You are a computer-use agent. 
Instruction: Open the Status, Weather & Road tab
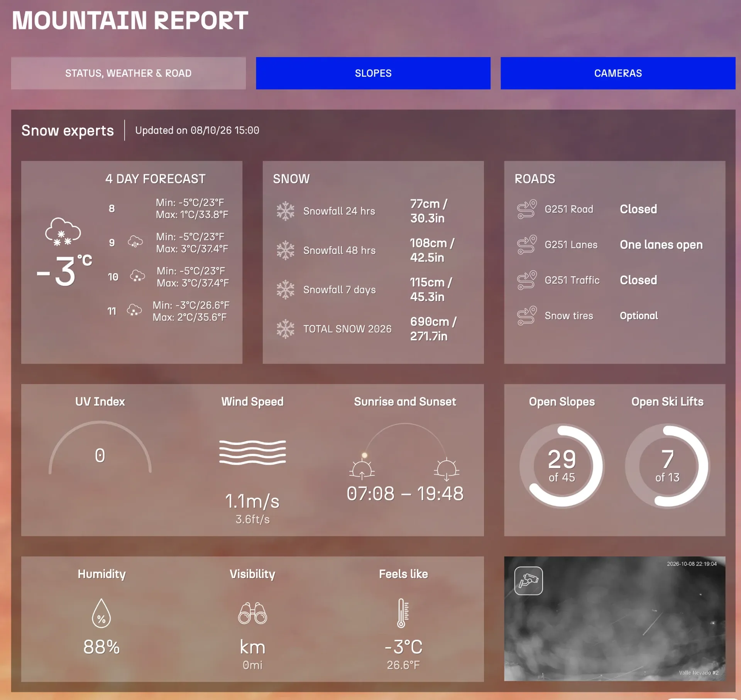128,73
